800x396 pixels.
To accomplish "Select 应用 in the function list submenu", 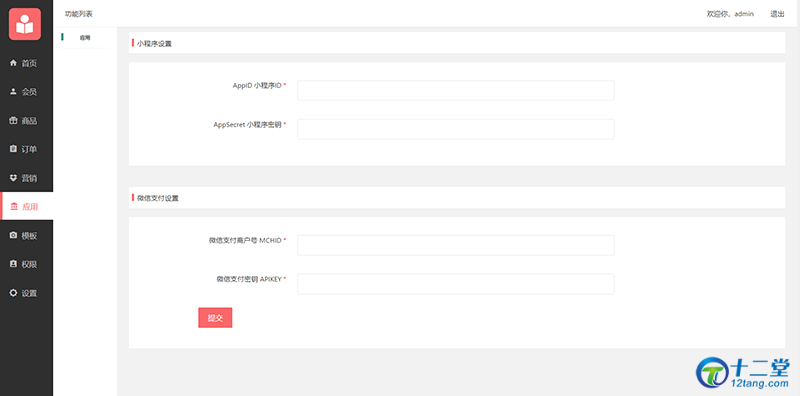I will 85,38.
